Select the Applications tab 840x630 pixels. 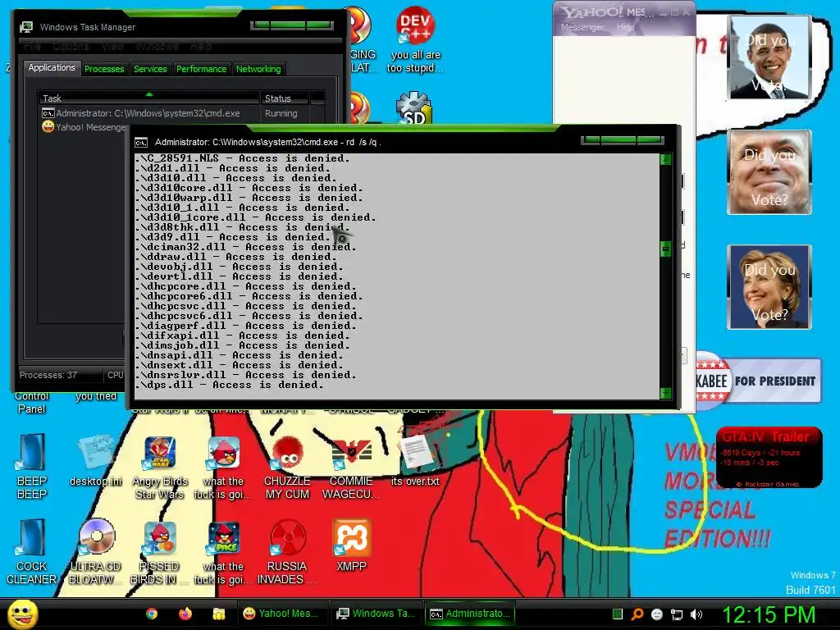(x=52, y=67)
